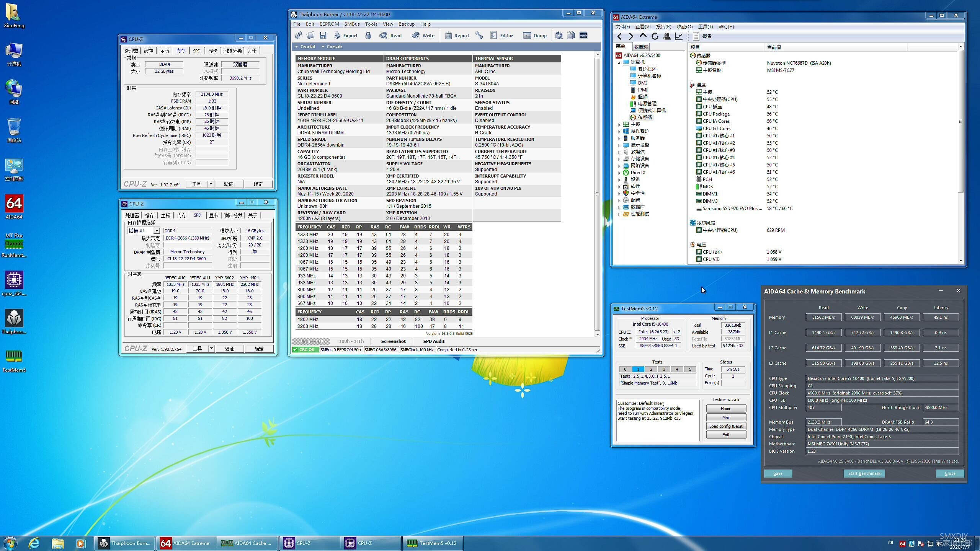The image size is (980, 551).
Task: Click the AIDA64 Forward arrow icon
Action: click(x=631, y=36)
